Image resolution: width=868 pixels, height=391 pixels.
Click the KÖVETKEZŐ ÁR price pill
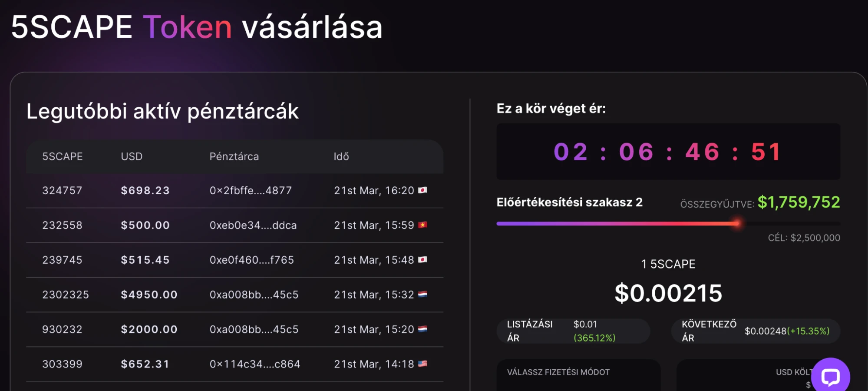[756, 331]
